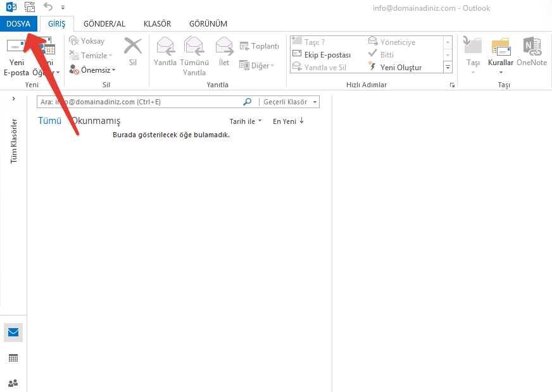Open the Mail view in navigation bar
552x392 pixels.
coord(13,333)
